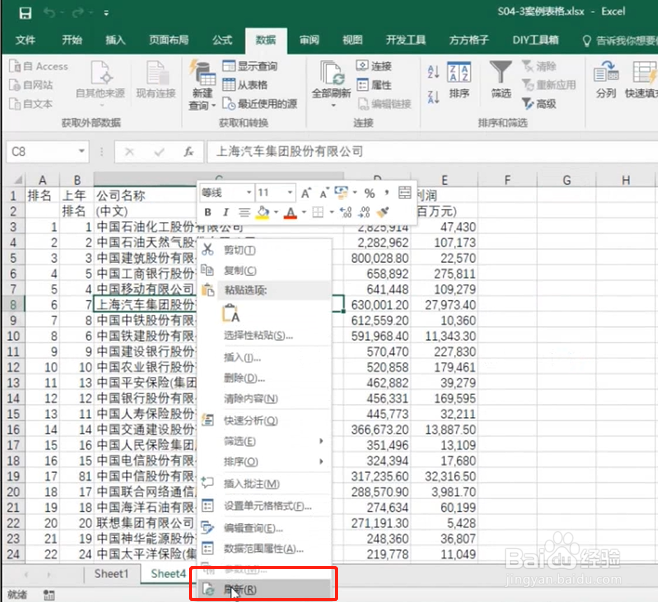
Task: Choose 插入(I)... from context menu
Action: [x=265, y=357]
